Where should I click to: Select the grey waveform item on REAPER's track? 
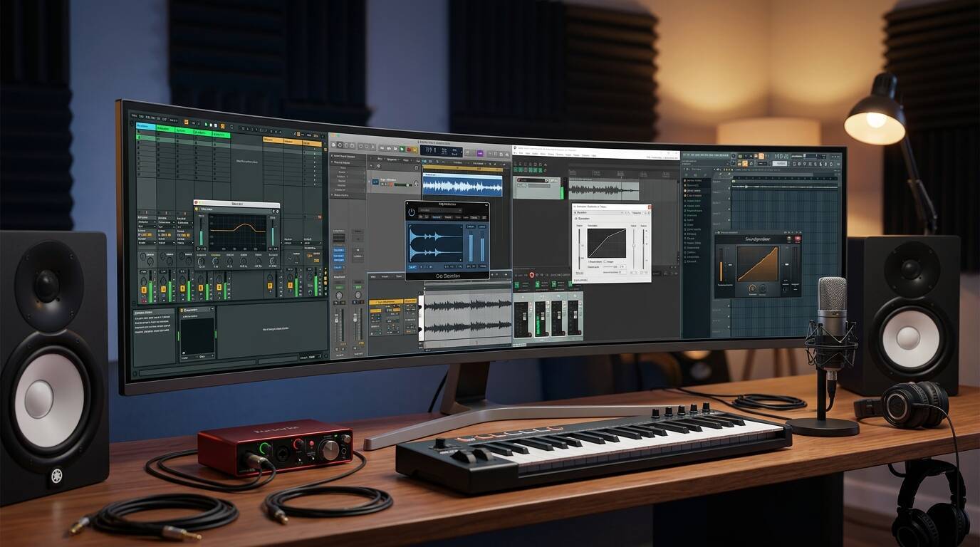tap(604, 189)
